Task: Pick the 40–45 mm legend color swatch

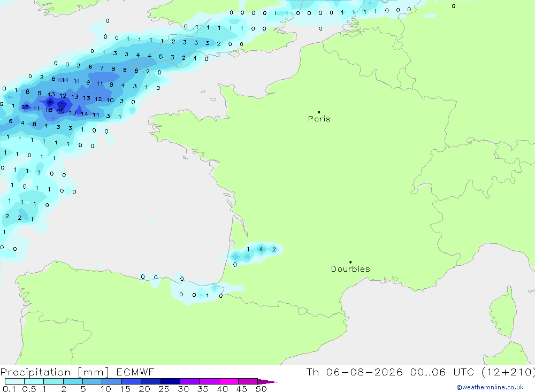Action: click(228, 381)
